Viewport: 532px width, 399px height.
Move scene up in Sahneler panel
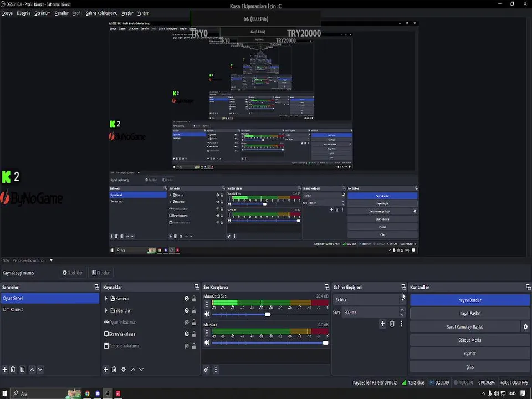(x=32, y=370)
